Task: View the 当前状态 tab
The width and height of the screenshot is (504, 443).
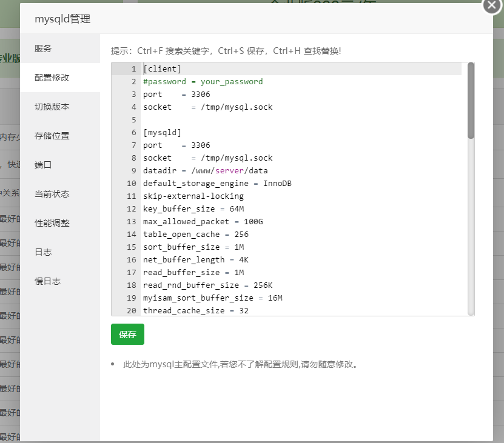Action: tap(60, 194)
